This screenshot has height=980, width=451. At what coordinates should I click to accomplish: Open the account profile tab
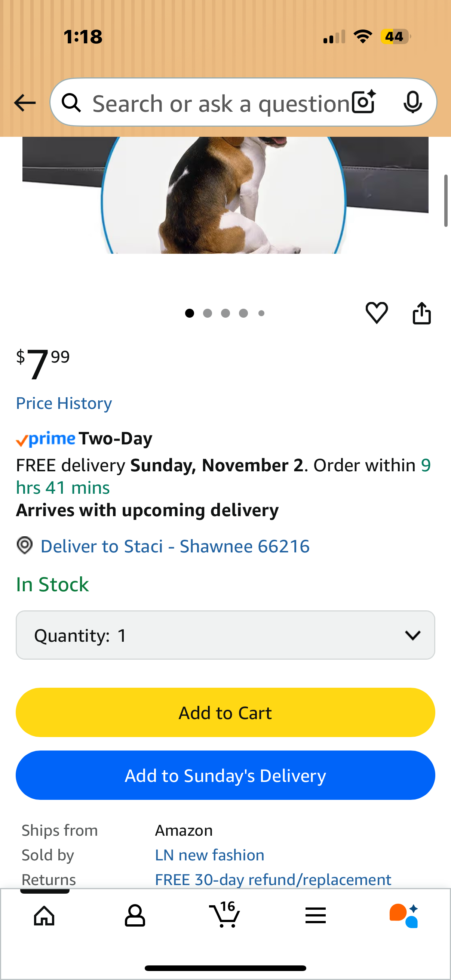coord(135,916)
